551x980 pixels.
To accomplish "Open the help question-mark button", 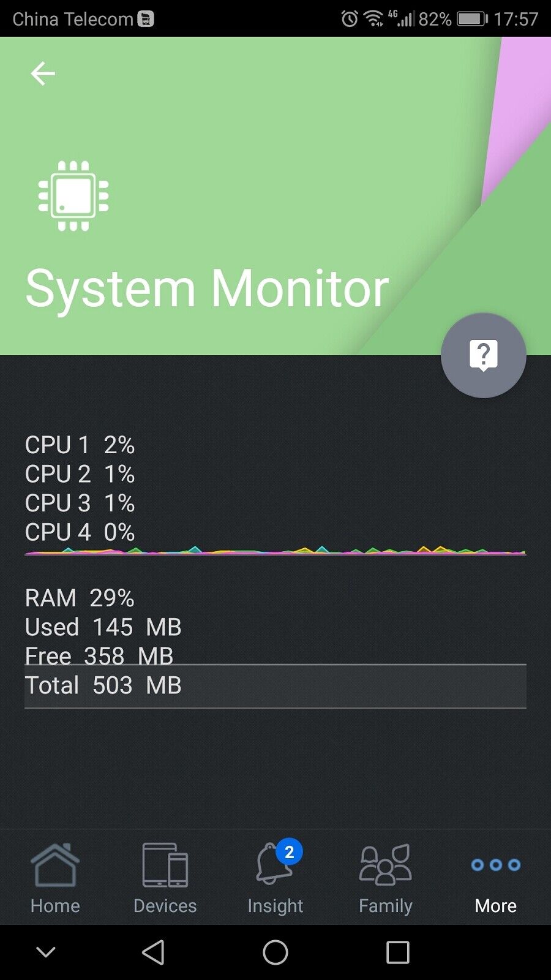I will [484, 355].
